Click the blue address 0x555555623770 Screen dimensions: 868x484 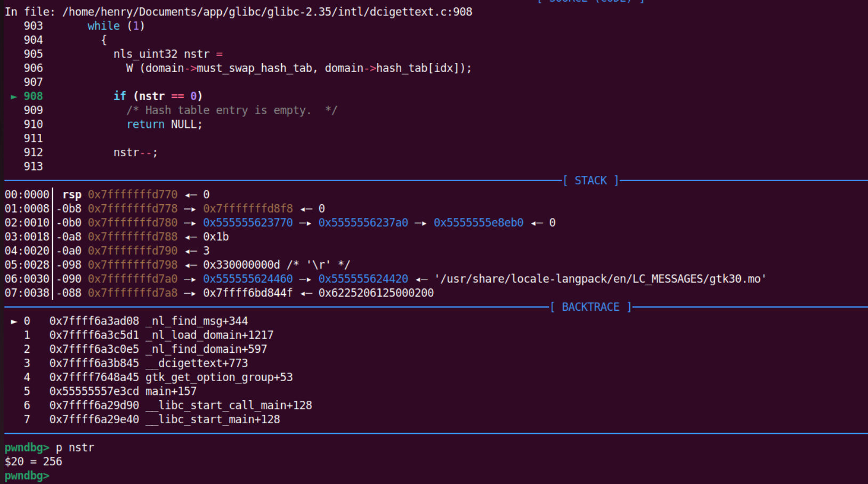[248, 223]
